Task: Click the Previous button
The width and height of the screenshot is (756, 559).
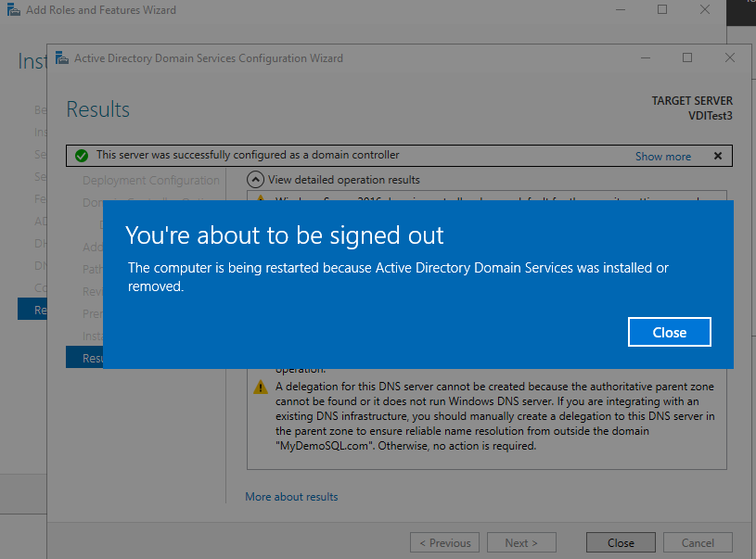Action: [444, 542]
